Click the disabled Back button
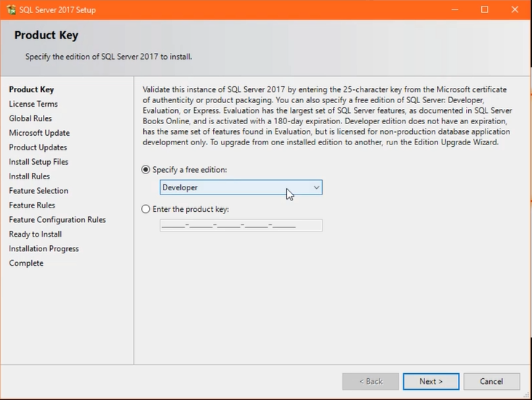Viewport: 532px width, 400px height. tap(371, 381)
